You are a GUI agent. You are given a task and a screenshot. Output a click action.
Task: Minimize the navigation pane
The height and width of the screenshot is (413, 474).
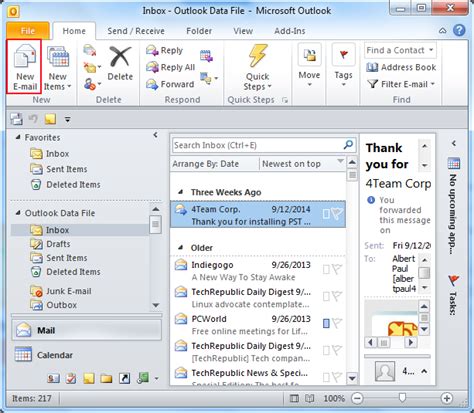coord(155,135)
